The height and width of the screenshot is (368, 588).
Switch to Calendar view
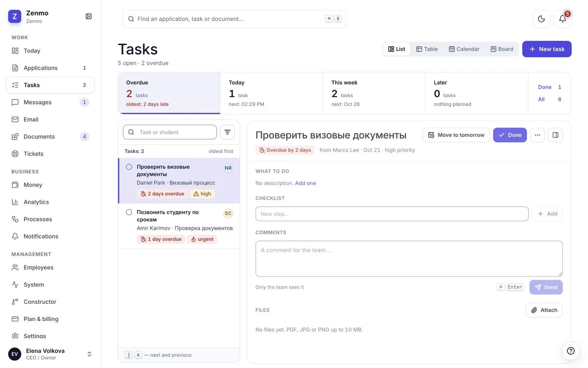[464, 49]
